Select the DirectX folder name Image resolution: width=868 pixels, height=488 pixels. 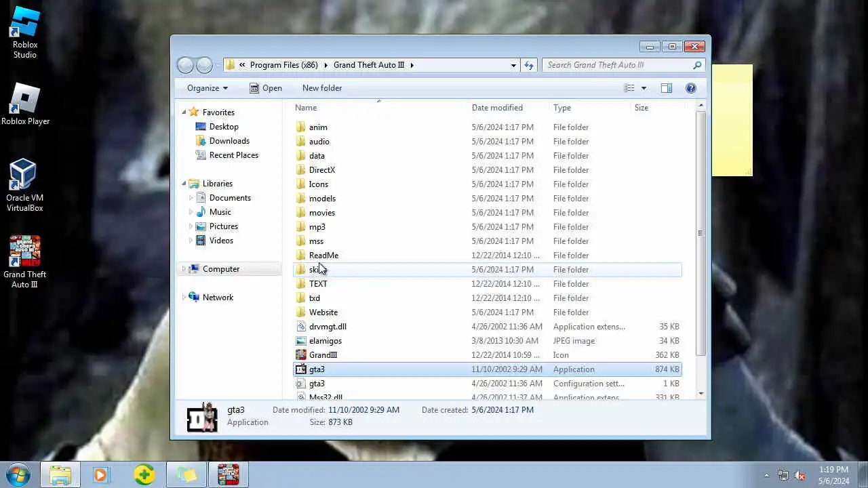coord(322,170)
